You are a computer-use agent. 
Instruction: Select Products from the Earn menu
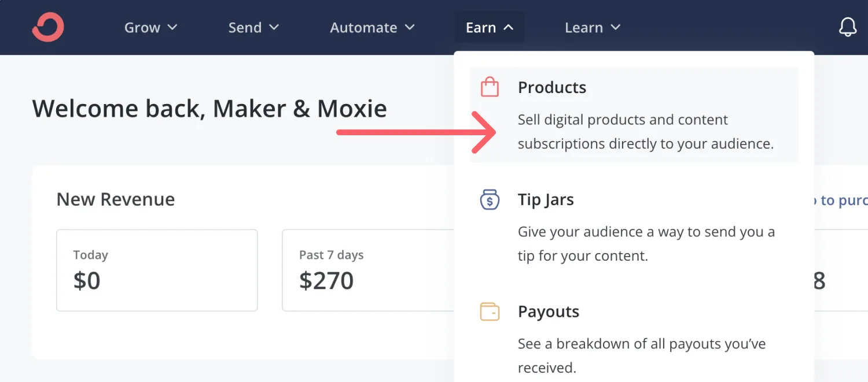552,87
